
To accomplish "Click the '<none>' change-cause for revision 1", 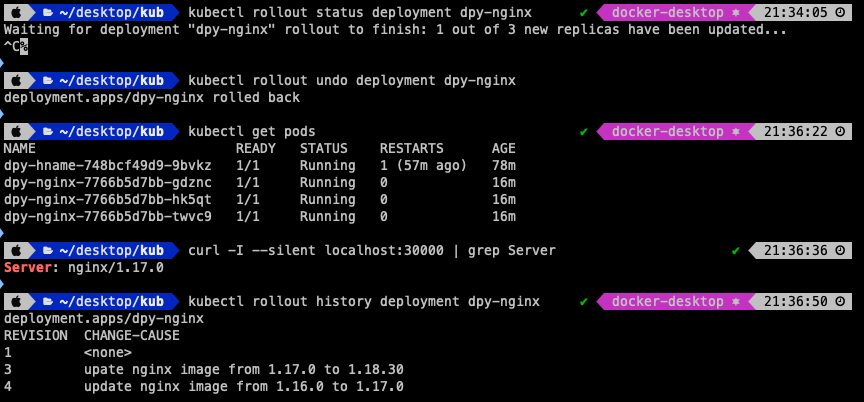I will (x=107, y=352).
